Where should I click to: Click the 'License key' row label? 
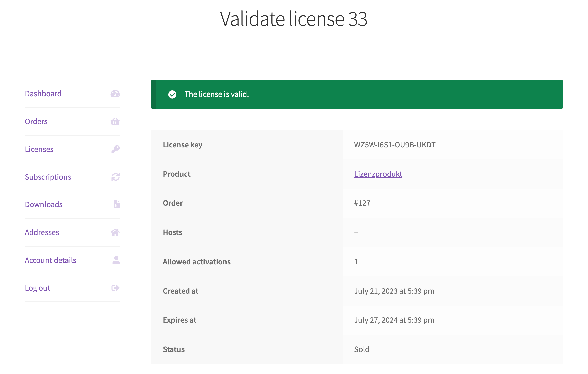tap(183, 145)
